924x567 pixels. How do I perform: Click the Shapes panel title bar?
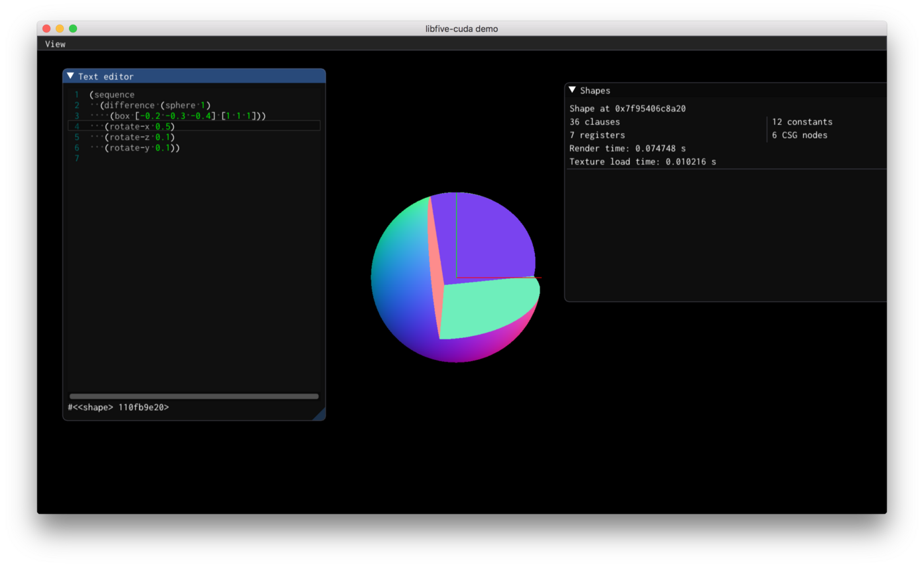[726, 90]
